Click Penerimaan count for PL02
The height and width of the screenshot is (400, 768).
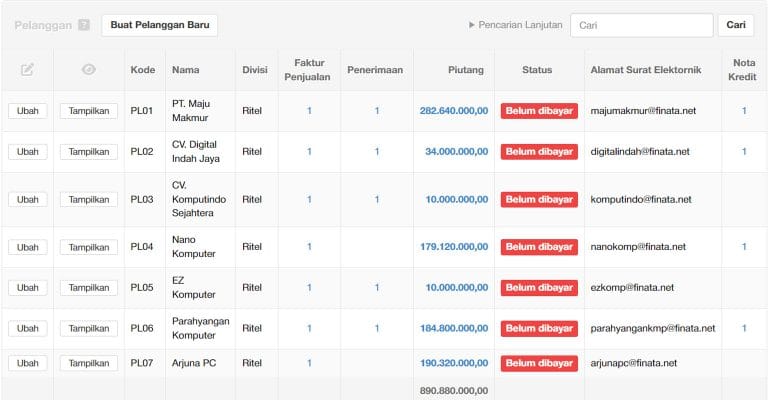(x=377, y=152)
